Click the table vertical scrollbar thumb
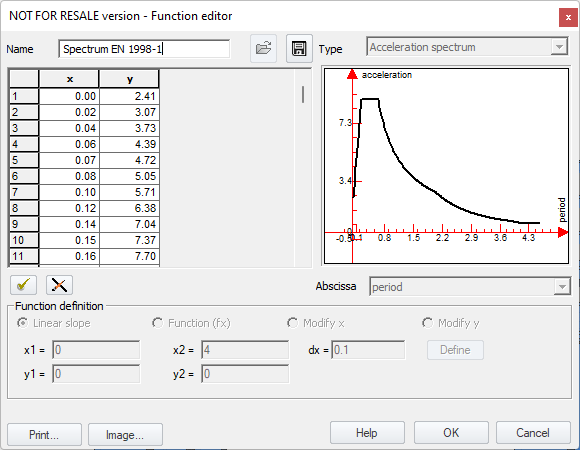 (x=303, y=94)
